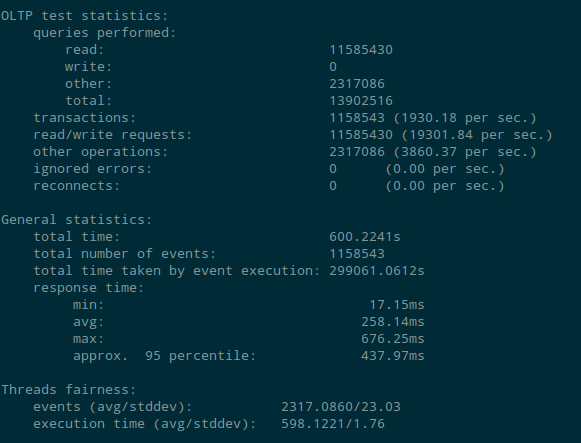Click the min response time 17.15ms

pos(397,305)
